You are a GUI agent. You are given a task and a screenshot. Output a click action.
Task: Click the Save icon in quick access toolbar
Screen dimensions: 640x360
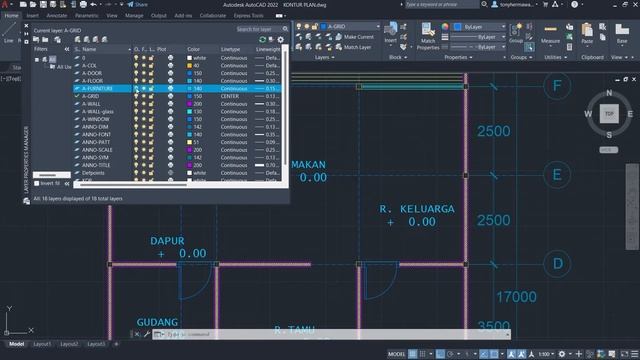point(43,4)
